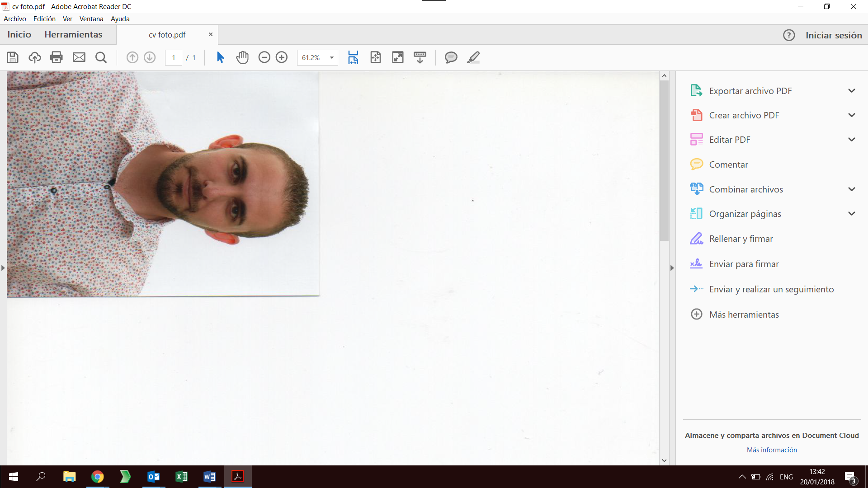The height and width of the screenshot is (488, 868).
Task: Click the vertical scrollbar thumb
Action: 664,160
